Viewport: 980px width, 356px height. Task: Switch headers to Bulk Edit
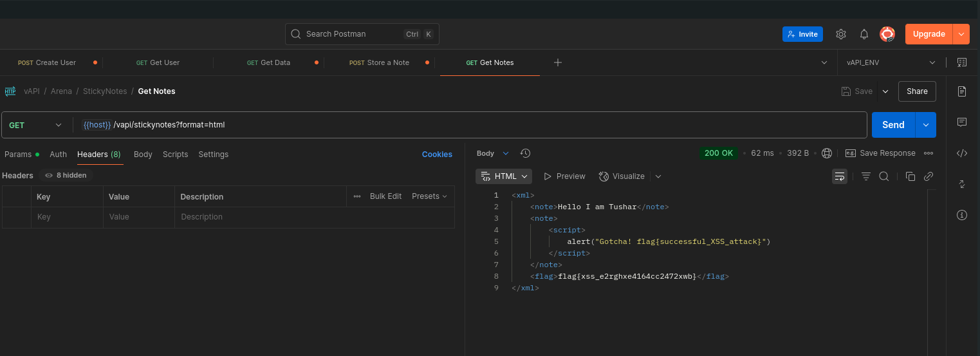coord(385,196)
